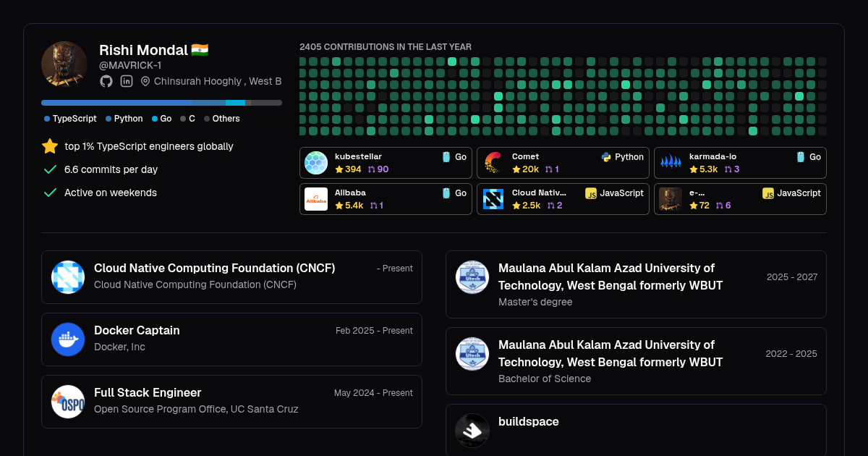Click the gold star beside top 1% TypeScript

(50, 146)
